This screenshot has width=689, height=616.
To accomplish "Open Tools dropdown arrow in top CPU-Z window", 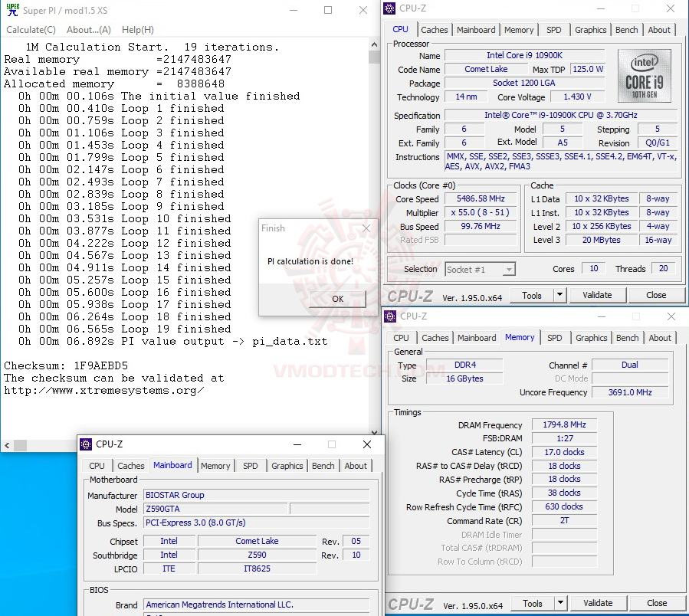I will (559, 295).
